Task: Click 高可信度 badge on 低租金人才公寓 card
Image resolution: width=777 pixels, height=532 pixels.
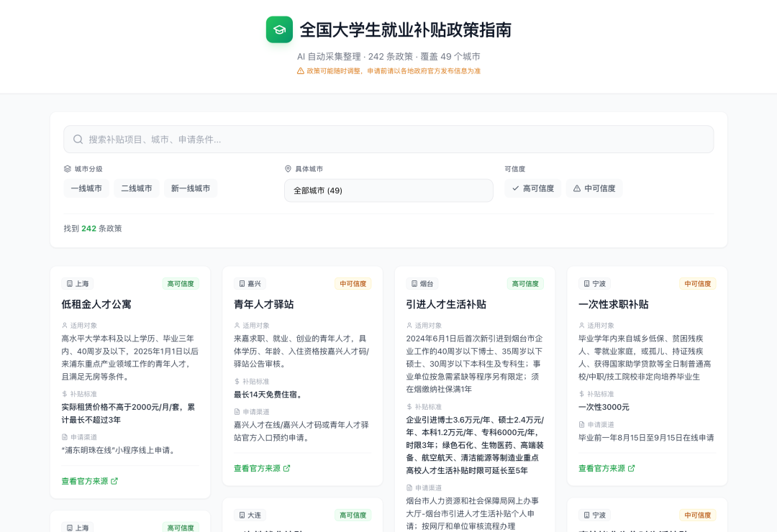Action: point(181,284)
